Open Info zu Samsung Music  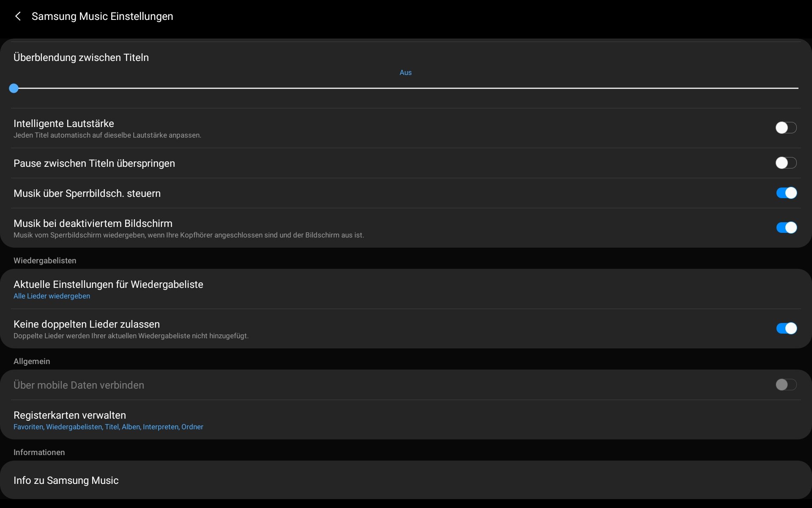[x=406, y=480]
